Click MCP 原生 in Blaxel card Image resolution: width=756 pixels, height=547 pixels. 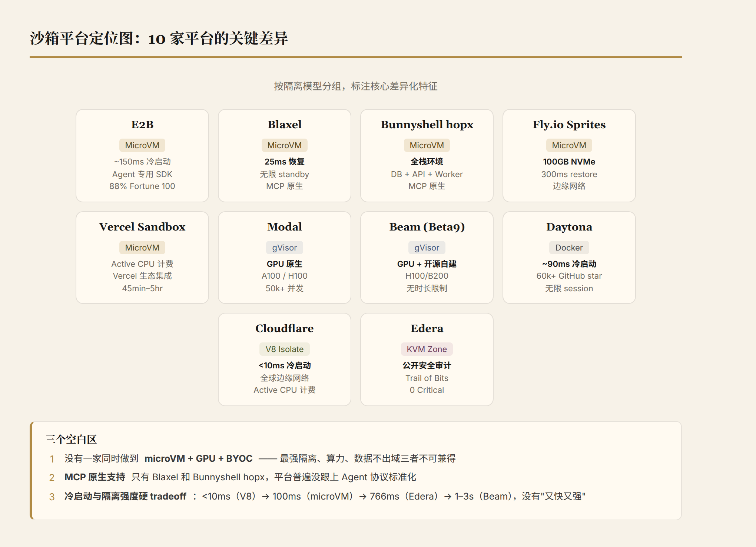coord(285,186)
